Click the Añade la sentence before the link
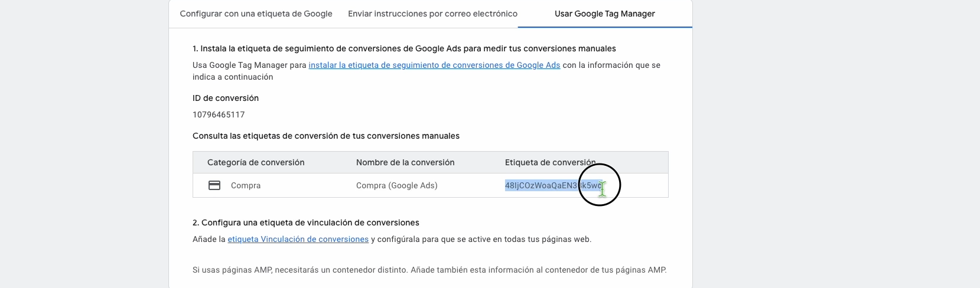Image resolution: width=980 pixels, height=288 pixels. pos(209,239)
